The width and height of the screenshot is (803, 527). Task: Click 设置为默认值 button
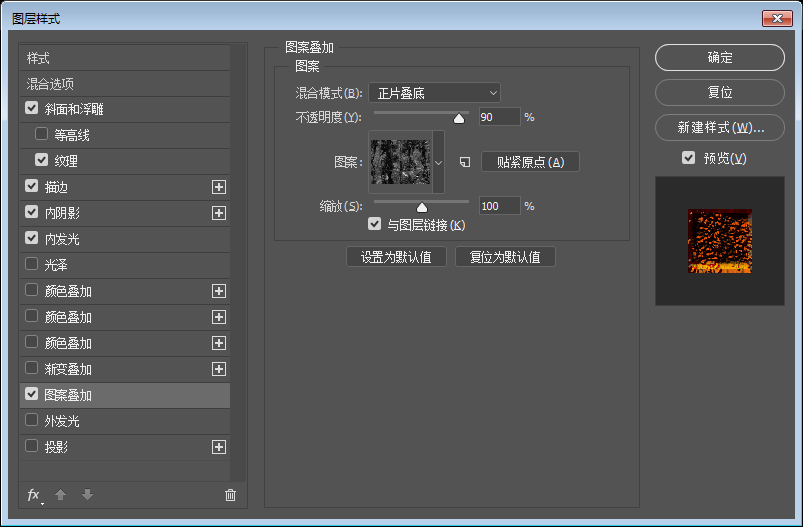click(x=396, y=257)
